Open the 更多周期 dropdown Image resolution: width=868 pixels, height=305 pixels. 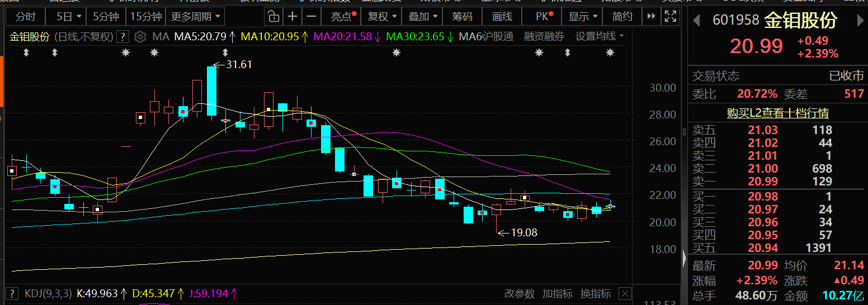click(195, 16)
